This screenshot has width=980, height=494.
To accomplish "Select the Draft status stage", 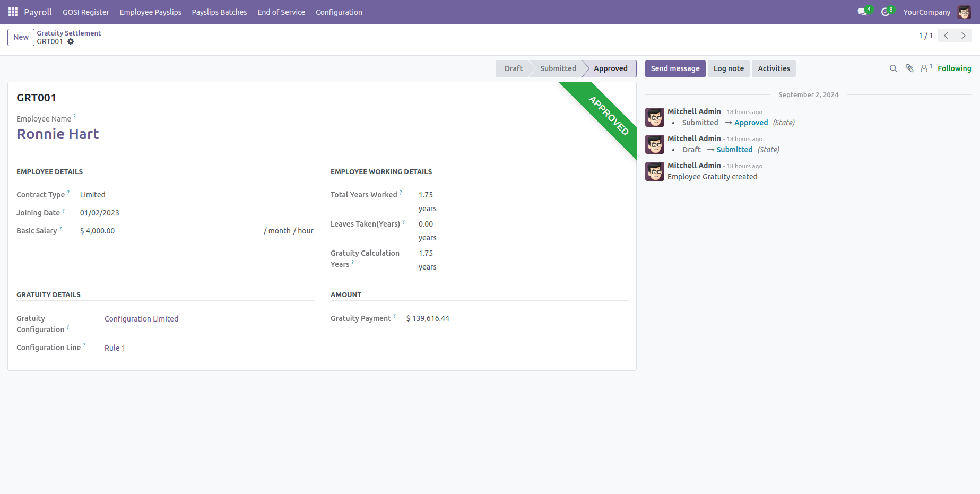I will click(x=513, y=68).
